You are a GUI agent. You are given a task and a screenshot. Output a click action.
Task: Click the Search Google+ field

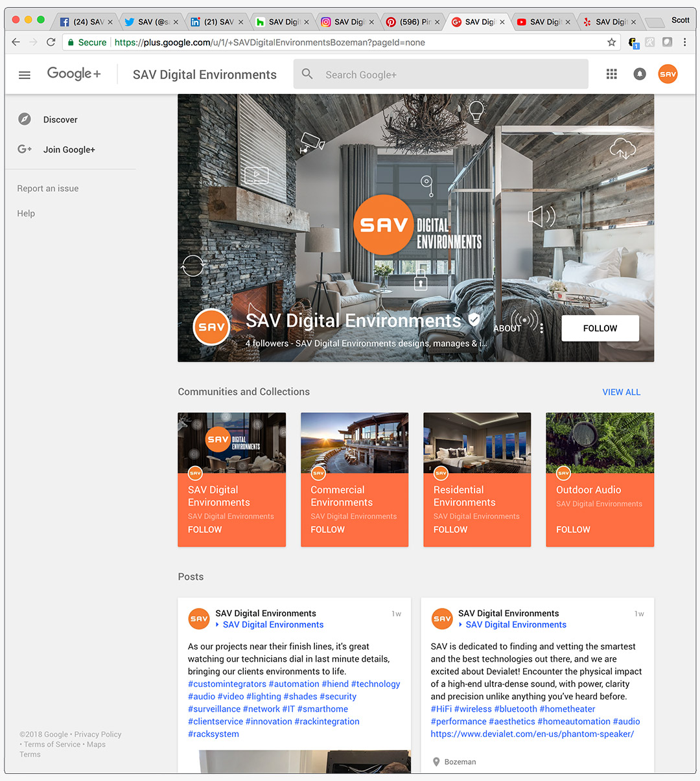(x=441, y=75)
